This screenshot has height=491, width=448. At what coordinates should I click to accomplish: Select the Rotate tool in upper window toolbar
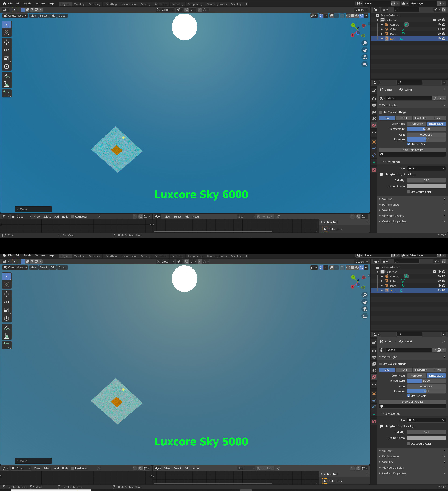click(7, 50)
